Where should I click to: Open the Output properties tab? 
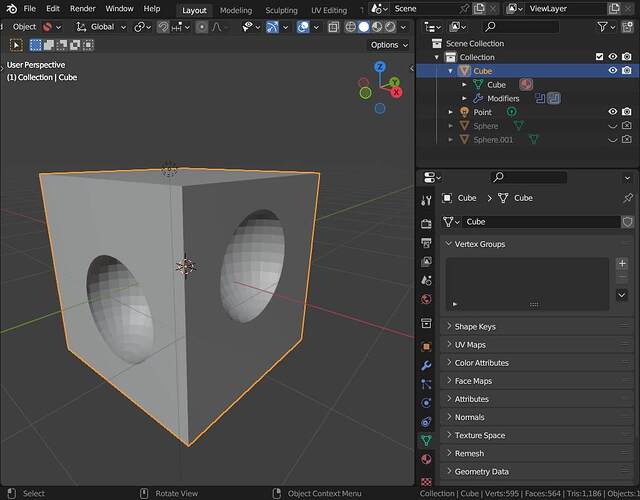pos(426,243)
